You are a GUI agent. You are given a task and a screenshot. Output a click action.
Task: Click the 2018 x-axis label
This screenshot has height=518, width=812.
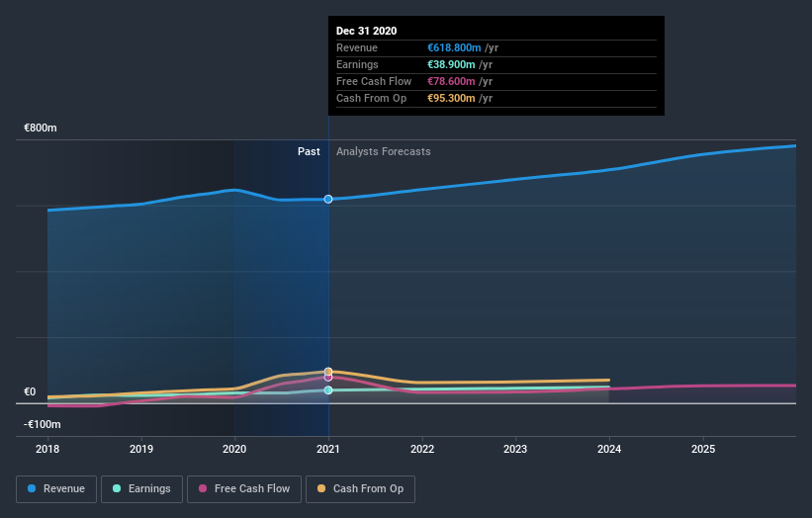pos(47,449)
